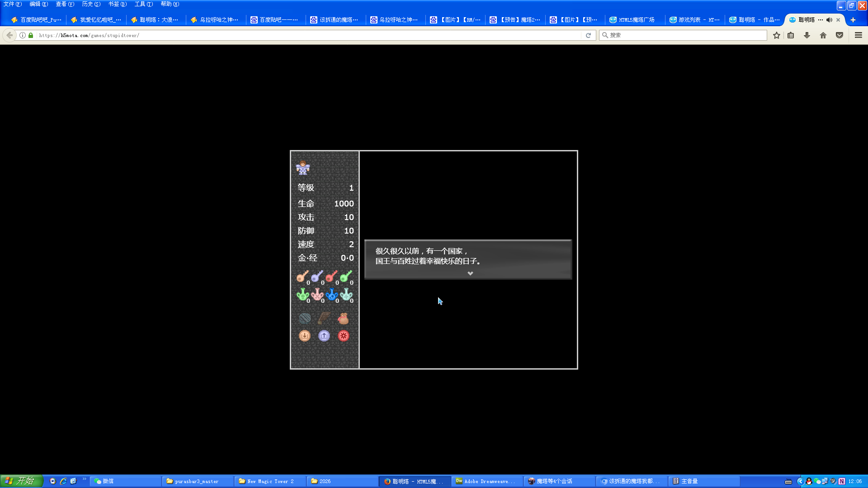Switch to the 百度贴吧吧_Pu tab
This screenshot has height=488, width=868.
coord(37,20)
